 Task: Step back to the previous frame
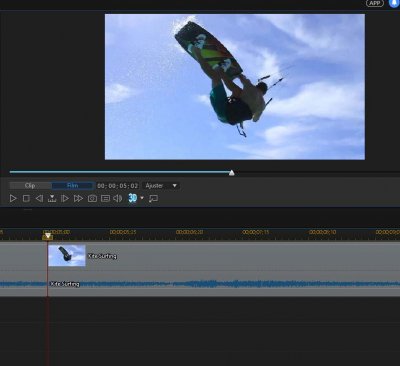[x=39, y=199]
